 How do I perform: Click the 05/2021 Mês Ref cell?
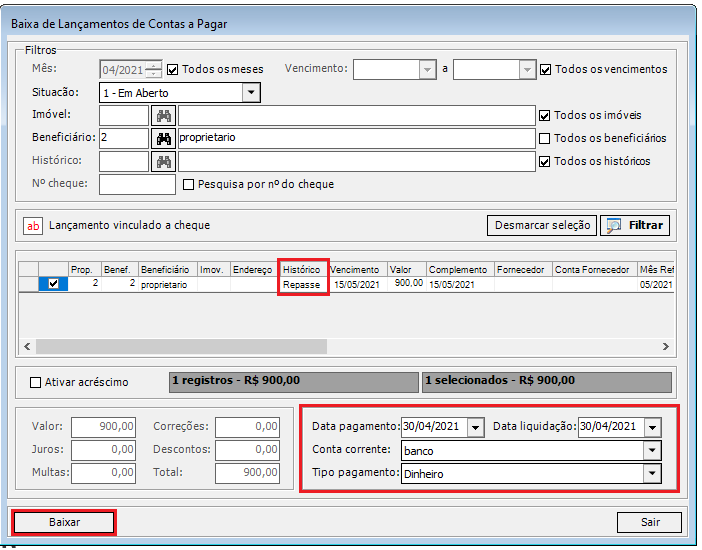[655, 284]
